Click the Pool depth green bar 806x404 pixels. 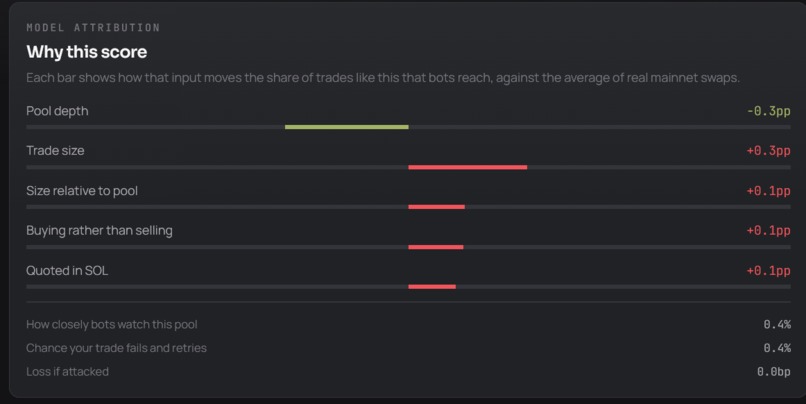(x=346, y=127)
